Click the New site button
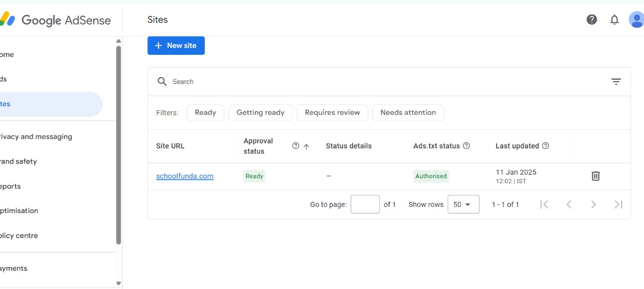Image resolution: width=644 pixels, height=289 pixels. [176, 45]
